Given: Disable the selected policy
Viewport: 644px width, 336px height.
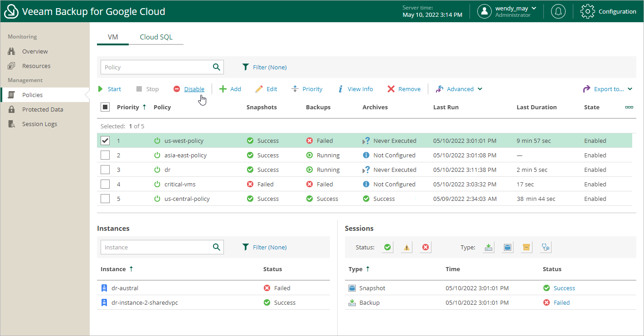Looking at the screenshot, I should click(x=189, y=89).
